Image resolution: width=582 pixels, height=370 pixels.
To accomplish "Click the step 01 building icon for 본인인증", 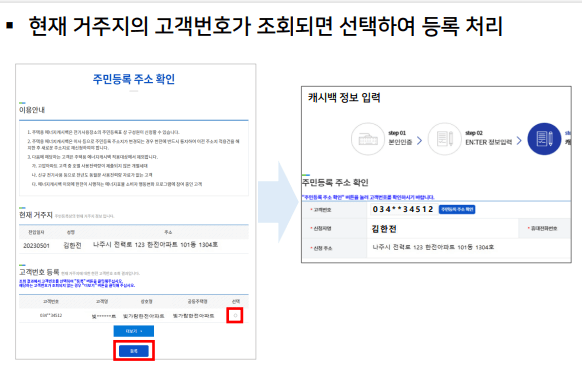I will coord(367,139).
